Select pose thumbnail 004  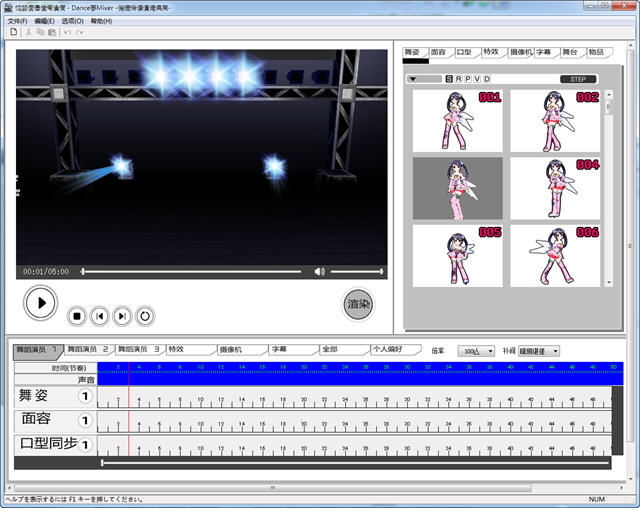pyautogui.click(x=555, y=188)
